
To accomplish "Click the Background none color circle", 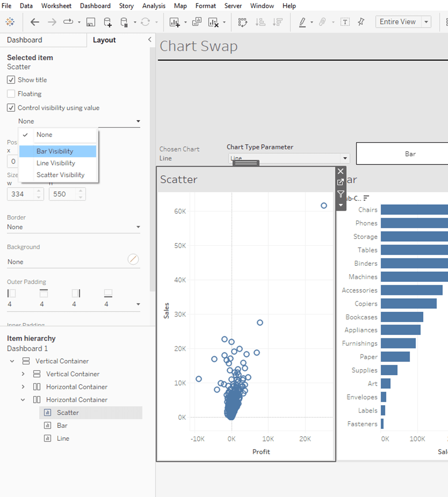I will (133, 259).
